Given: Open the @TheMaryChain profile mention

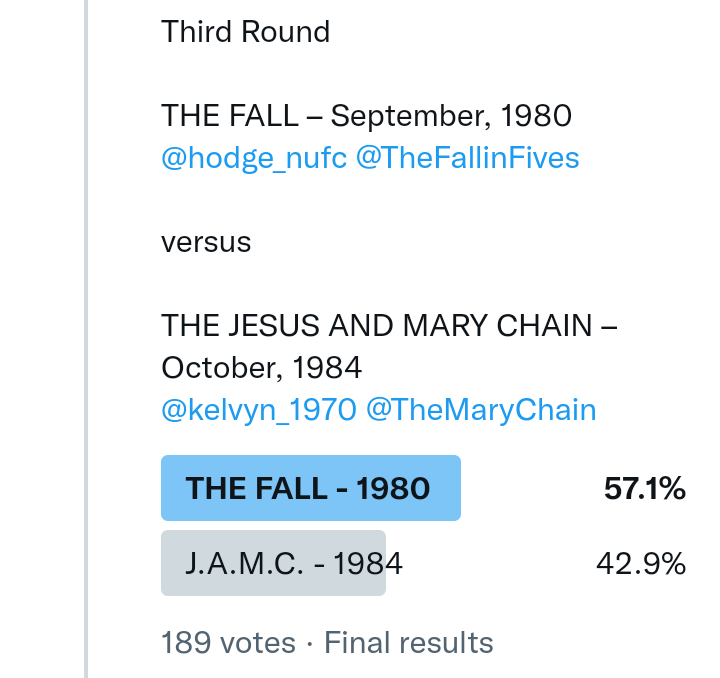Looking at the screenshot, I should pos(481,409).
